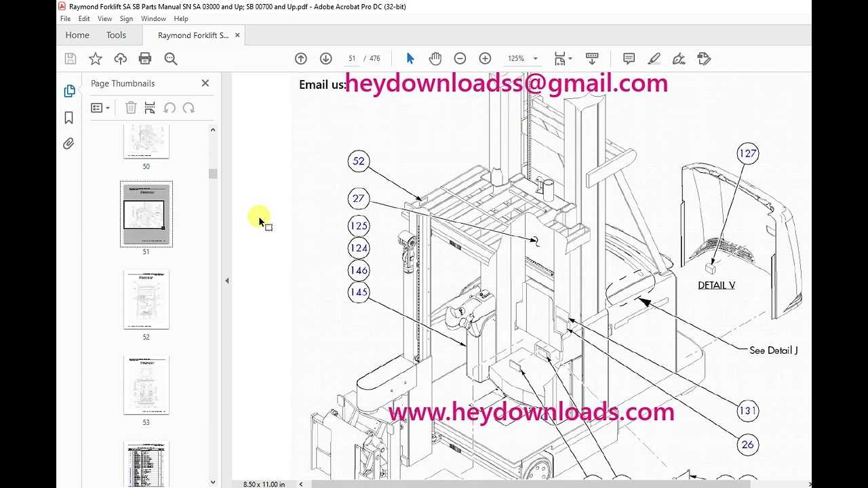Screen dimensions: 868x488
Task: Click the thumbnails panel scrollbar handle
Action: pos(213,174)
